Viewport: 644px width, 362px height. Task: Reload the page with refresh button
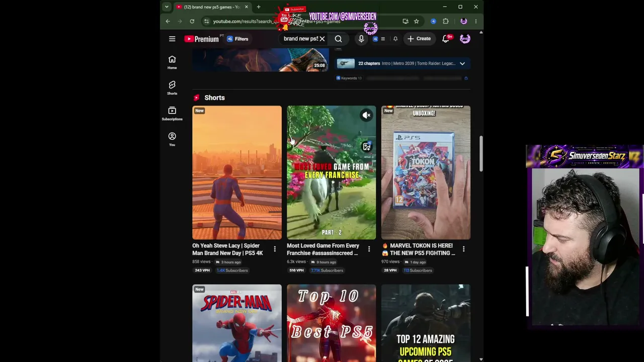(192, 21)
